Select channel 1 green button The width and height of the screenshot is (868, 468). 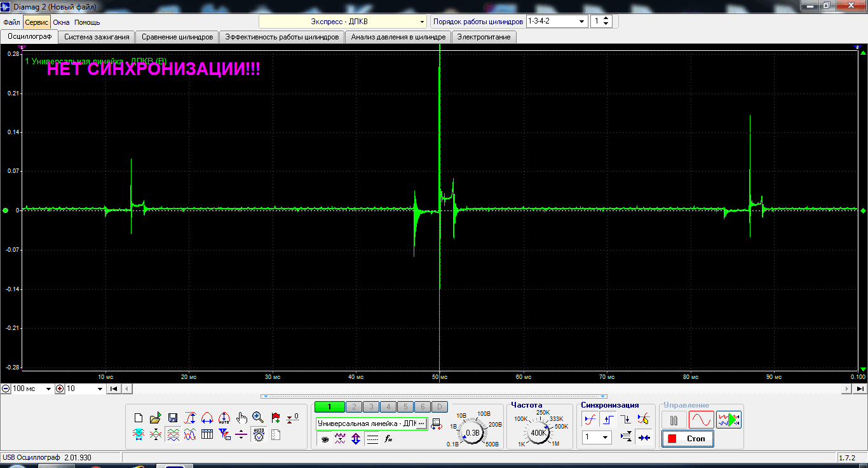(329, 407)
